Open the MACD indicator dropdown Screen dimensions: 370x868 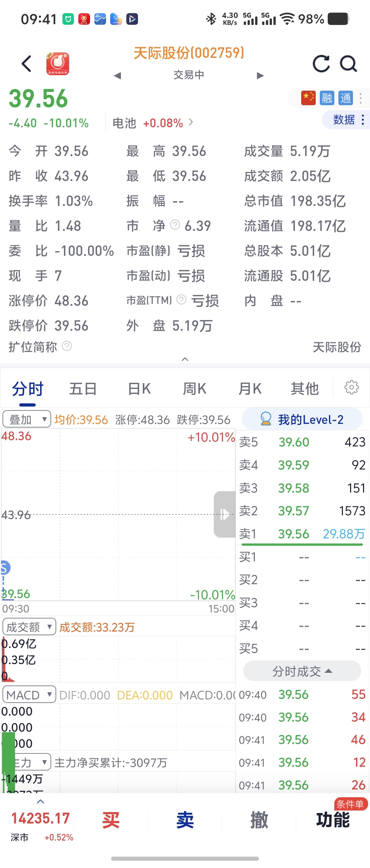(x=29, y=695)
